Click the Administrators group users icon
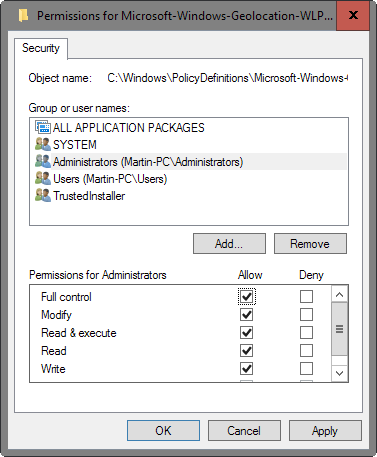 click(43, 161)
